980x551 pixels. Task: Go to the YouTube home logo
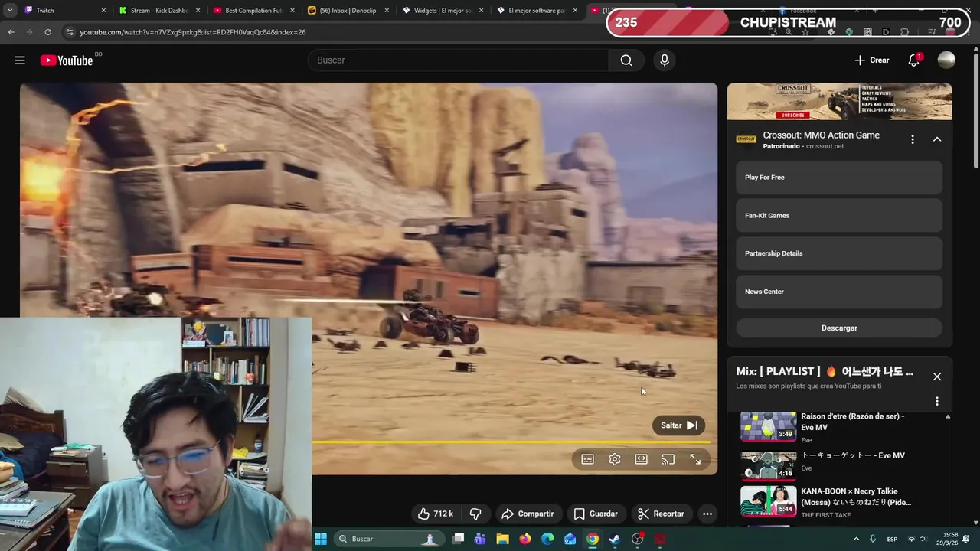coord(67,60)
